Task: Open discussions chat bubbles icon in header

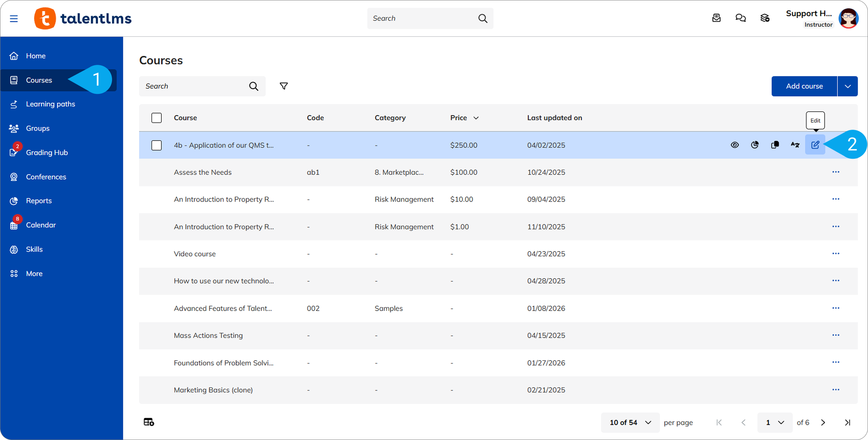Action: click(x=741, y=18)
